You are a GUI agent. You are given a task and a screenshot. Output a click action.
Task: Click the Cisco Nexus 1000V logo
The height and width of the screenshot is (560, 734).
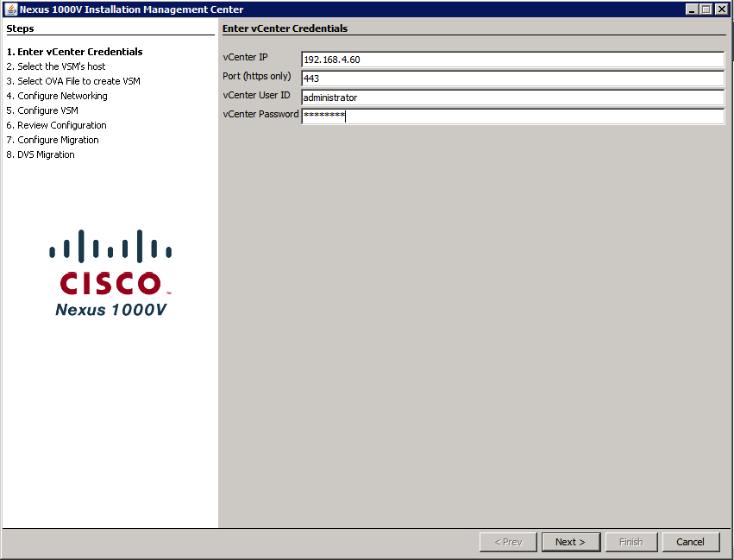(110, 273)
